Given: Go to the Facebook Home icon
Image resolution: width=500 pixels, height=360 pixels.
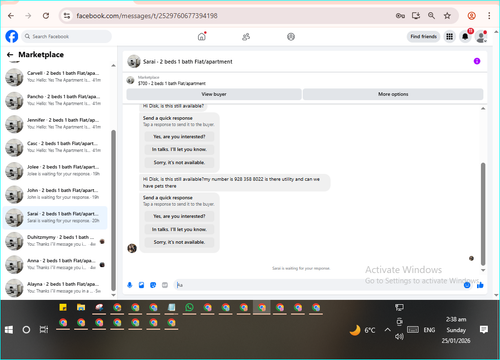Looking at the screenshot, I should (x=202, y=36).
